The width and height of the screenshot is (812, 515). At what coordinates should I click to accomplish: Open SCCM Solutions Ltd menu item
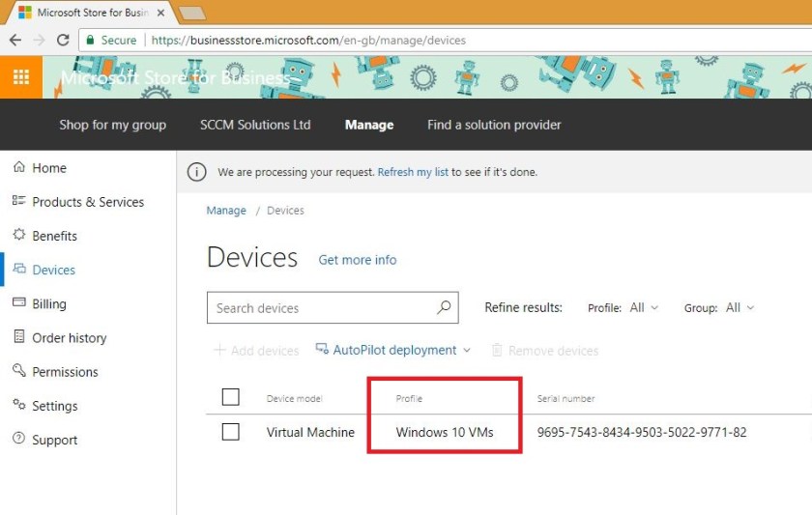tap(255, 125)
